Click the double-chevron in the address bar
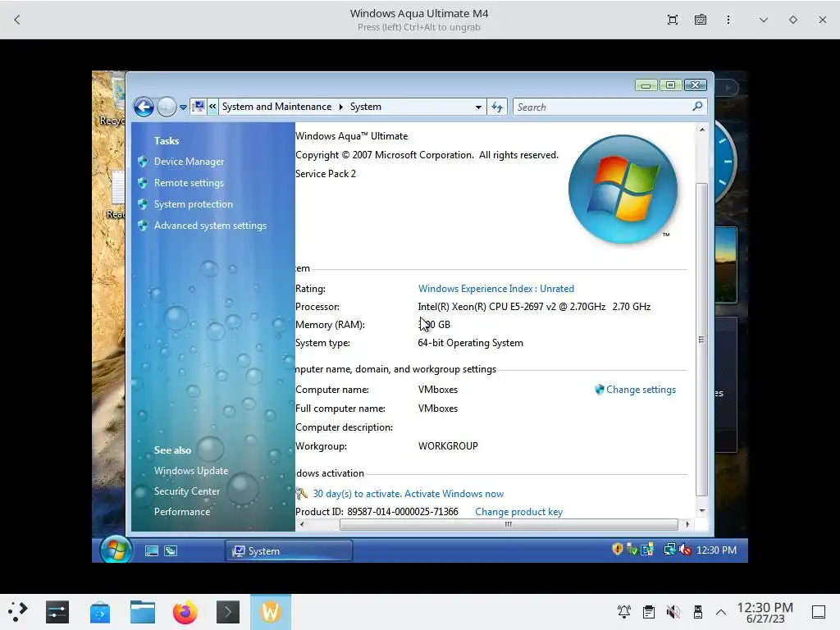Screen dimensions: 840x630 212,107
